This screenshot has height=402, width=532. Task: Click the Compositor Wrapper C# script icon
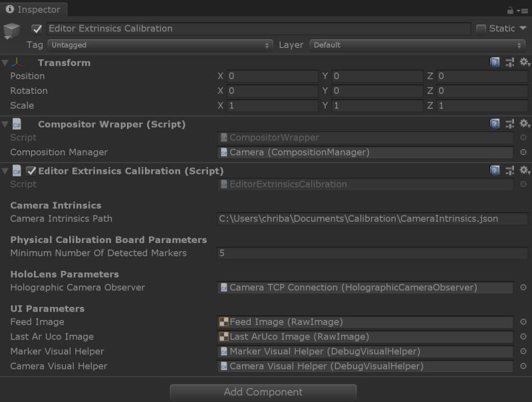tap(17, 124)
